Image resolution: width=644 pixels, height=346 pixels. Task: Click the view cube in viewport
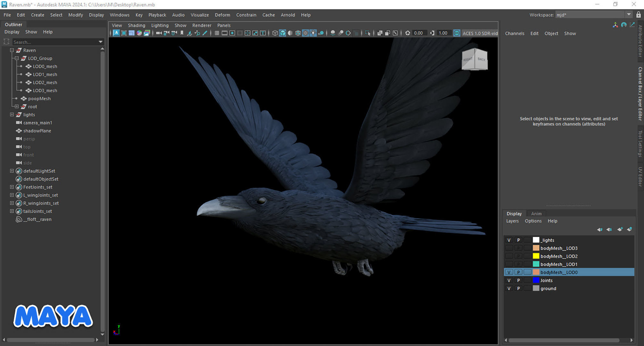click(x=475, y=59)
